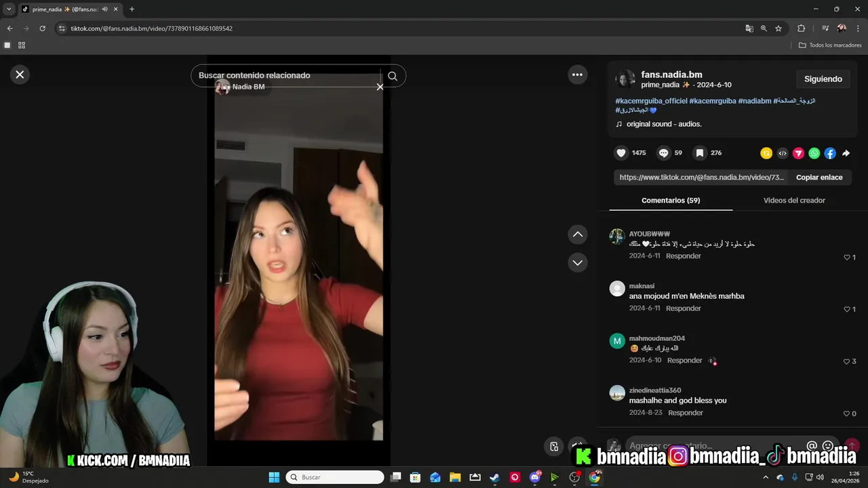This screenshot has width=868, height=488.
Task: Share the video to Facebook
Action: pos(830,153)
